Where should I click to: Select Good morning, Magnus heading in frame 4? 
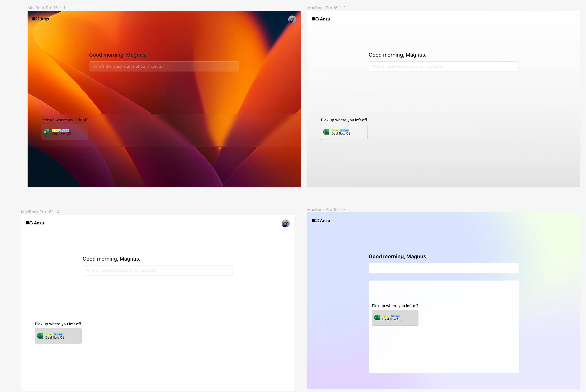coord(111,259)
